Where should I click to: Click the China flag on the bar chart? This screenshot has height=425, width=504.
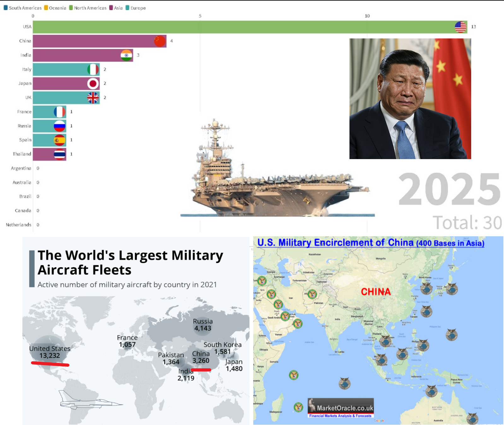pos(160,41)
